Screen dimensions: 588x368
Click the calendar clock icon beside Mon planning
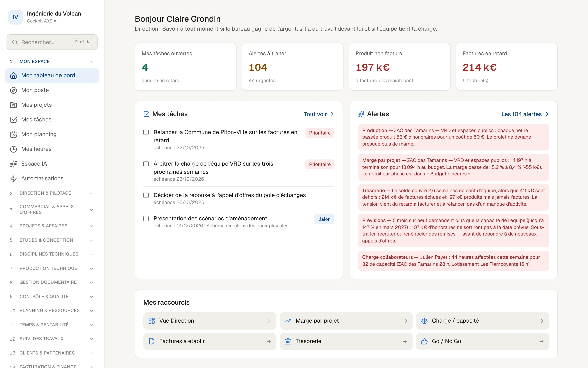coord(13,134)
